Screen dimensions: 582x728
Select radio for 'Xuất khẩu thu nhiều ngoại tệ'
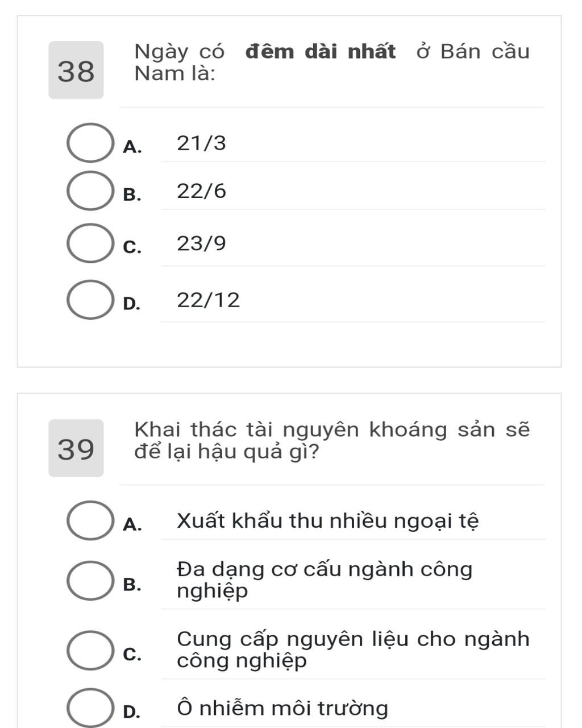coord(90,520)
